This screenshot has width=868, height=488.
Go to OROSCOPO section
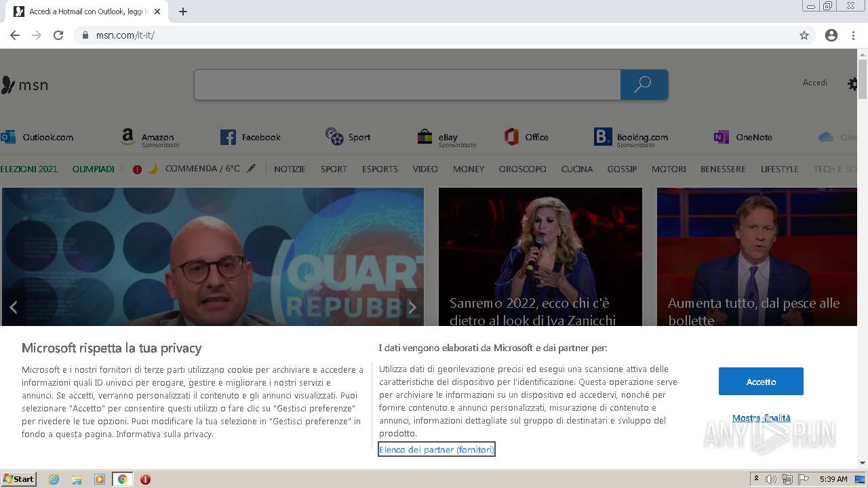click(x=522, y=169)
